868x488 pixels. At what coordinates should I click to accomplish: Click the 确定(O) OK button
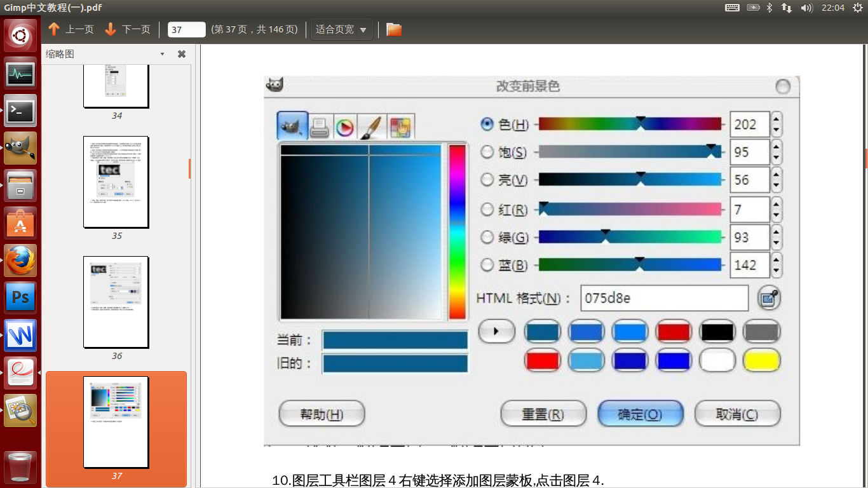pos(641,414)
